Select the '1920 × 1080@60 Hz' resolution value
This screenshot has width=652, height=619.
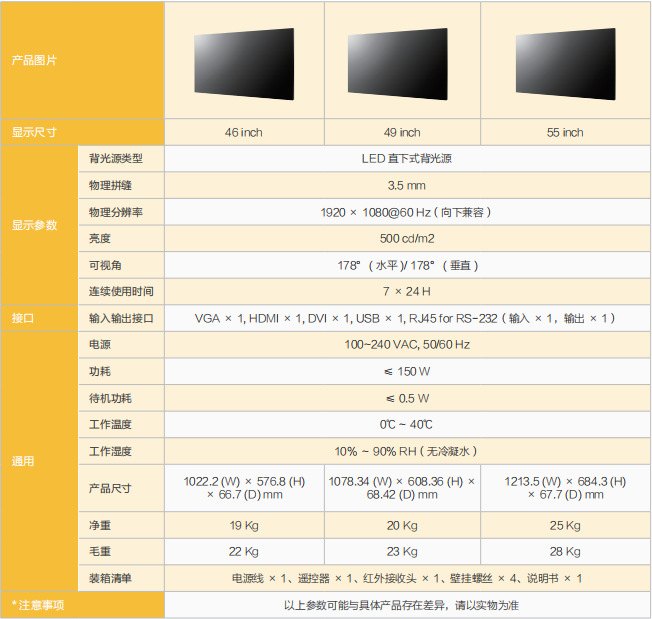[408, 212]
